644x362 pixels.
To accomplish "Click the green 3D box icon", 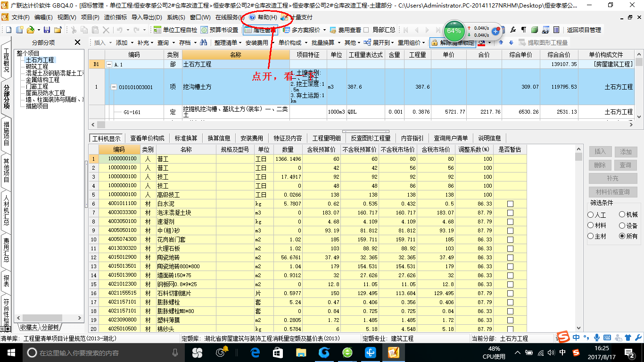I will pyautogui.click(x=535, y=30).
